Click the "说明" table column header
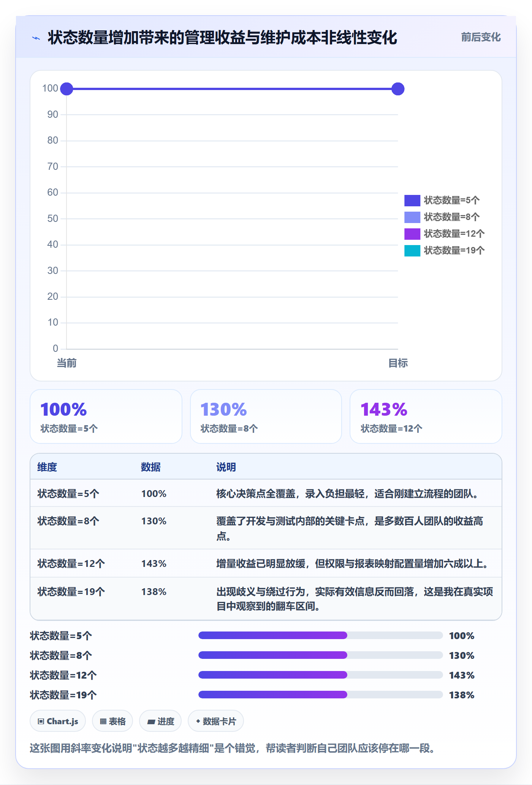 (226, 467)
